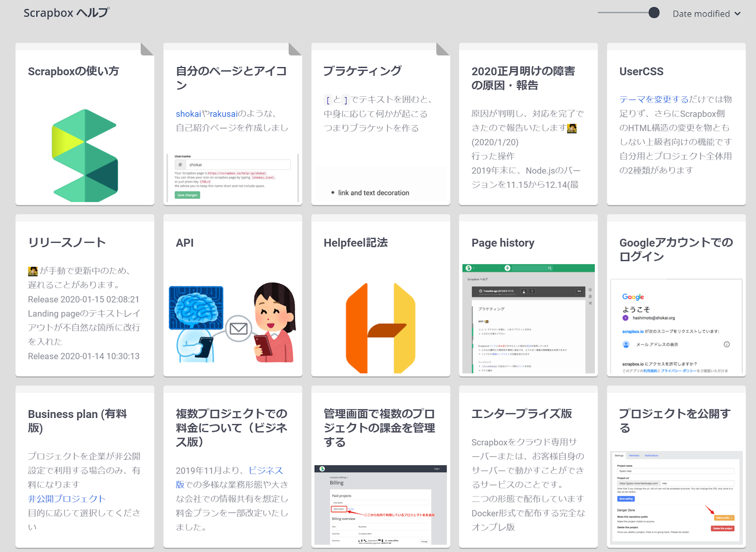Open the Page history card title
Screen dimensions: 756x552
pyautogui.click(x=503, y=243)
